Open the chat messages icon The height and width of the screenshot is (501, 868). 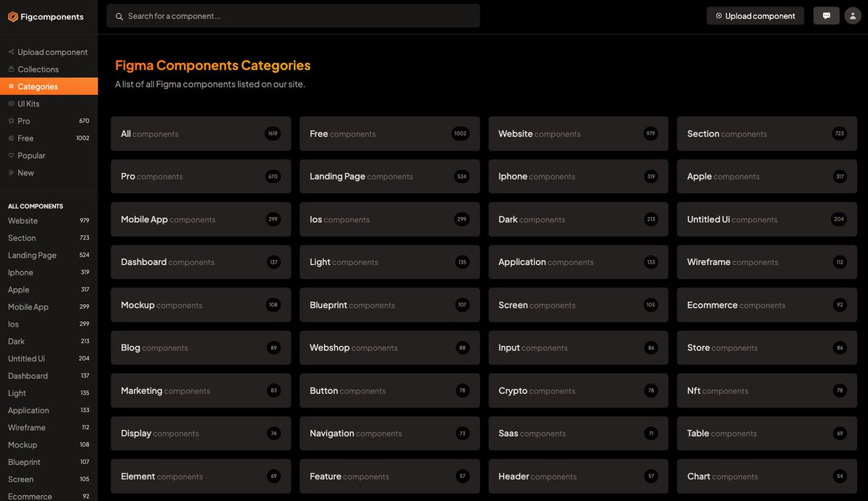click(x=826, y=16)
